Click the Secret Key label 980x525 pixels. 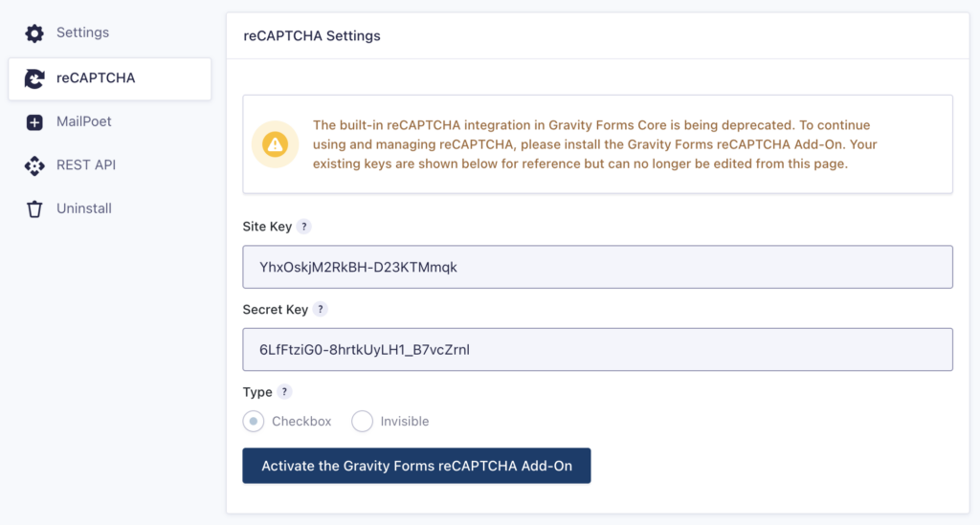click(275, 310)
